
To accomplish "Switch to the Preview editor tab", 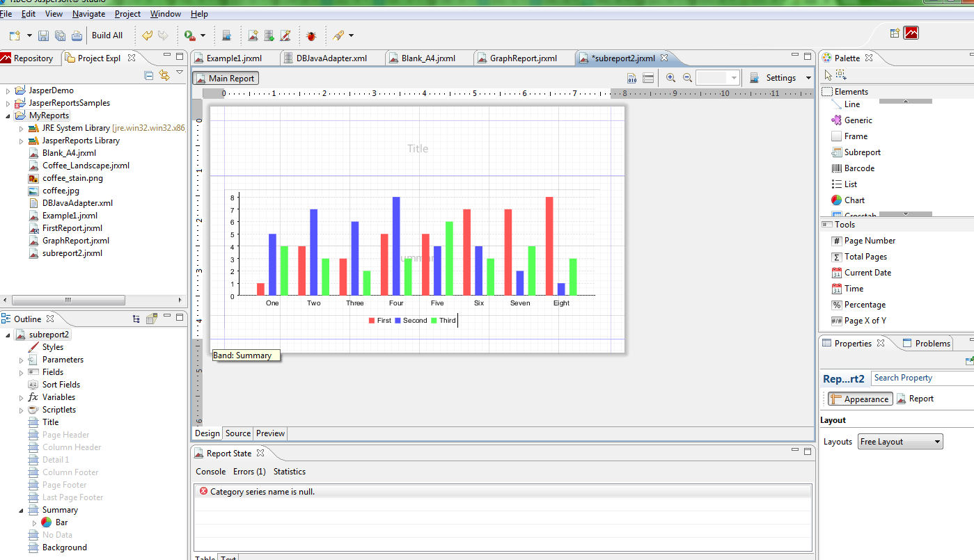I will click(x=270, y=433).
